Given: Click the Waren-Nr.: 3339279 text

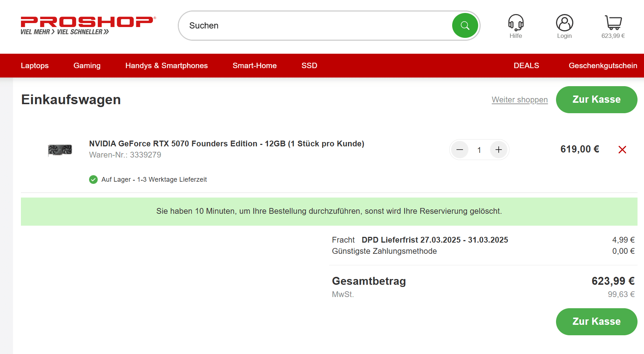Looking at the screenshot, I should click(125, 155).
